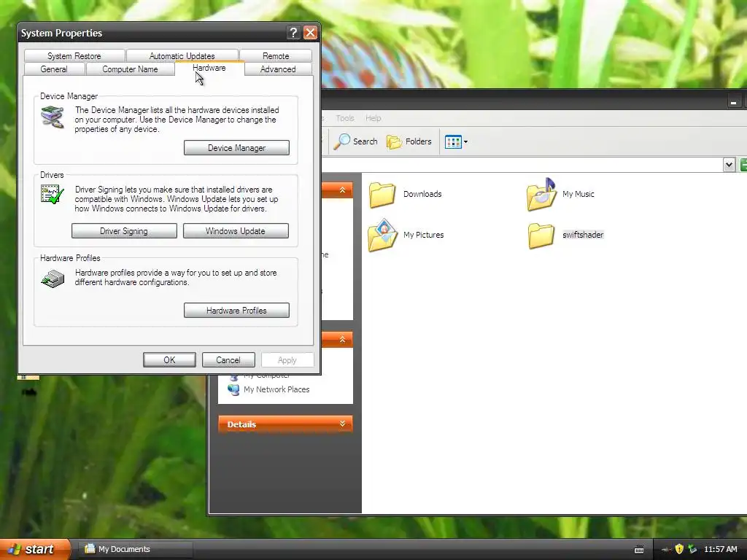Open the My Network Places link
The height and width of the screenshot is (560, 747).
point(276,389)
